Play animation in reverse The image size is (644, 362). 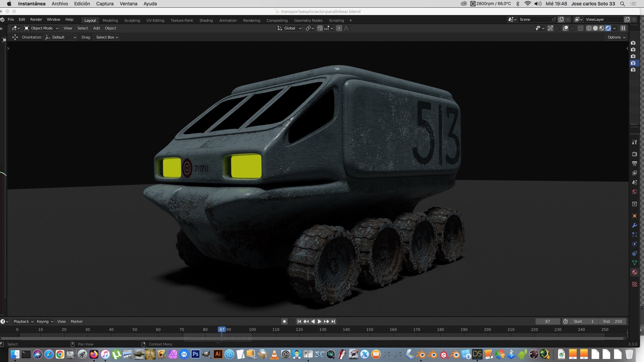tap(313, 321)
